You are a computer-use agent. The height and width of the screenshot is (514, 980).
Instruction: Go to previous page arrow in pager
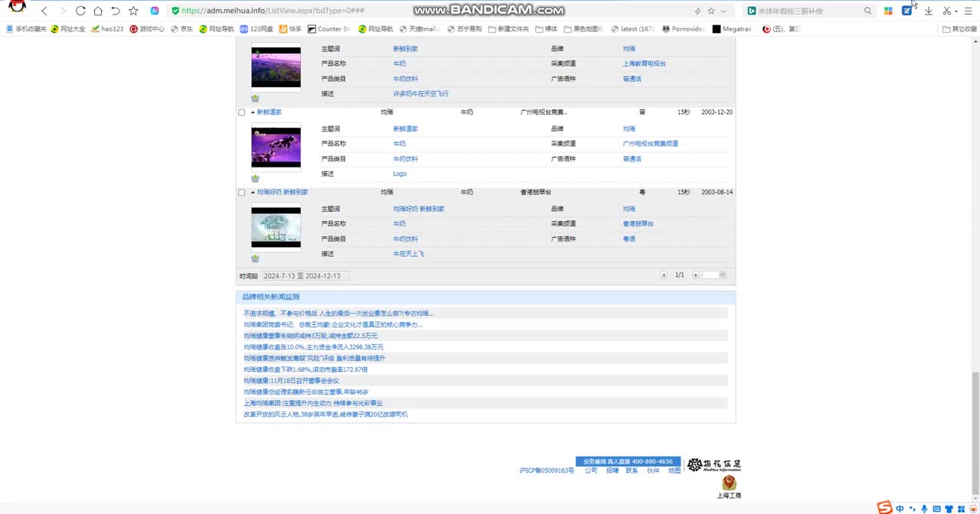click(664, 275)
